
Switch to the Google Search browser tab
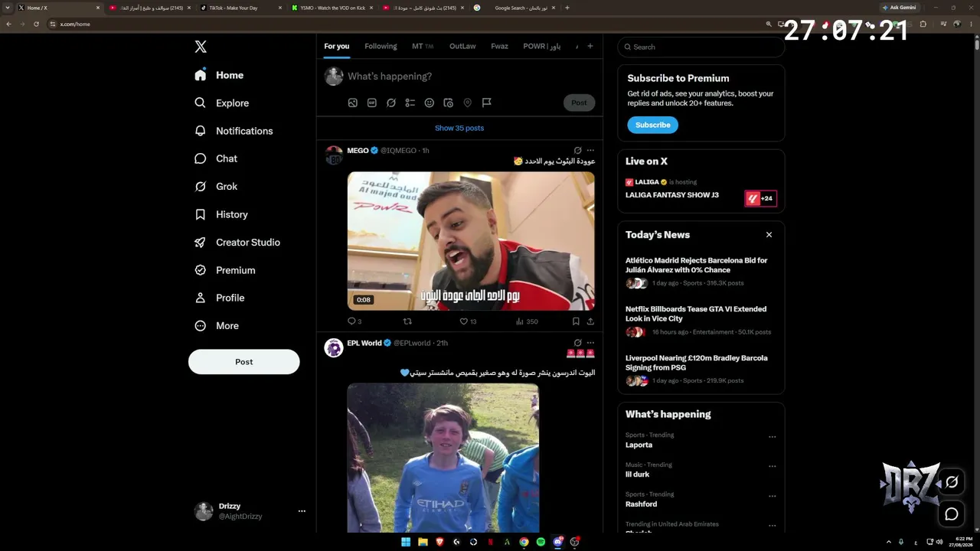[x=514, y=8]
